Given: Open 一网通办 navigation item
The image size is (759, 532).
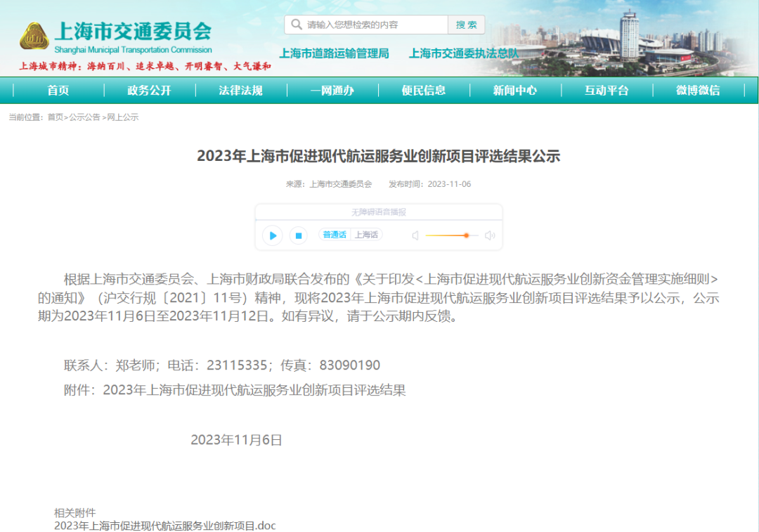Looking at the screenshot, I should 332,90.
